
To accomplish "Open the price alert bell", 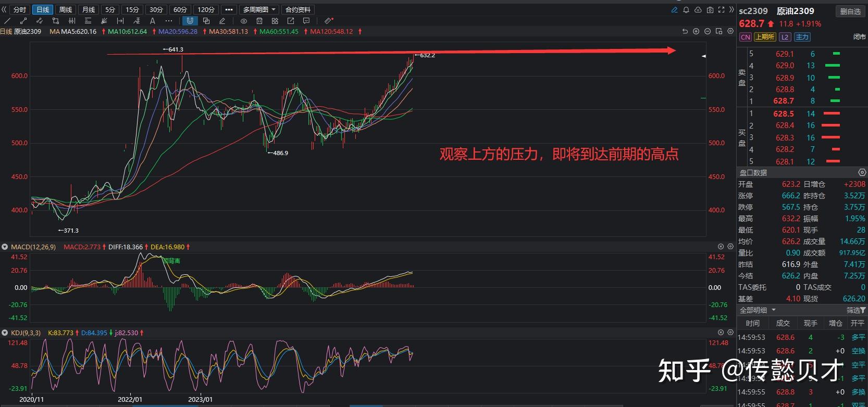I will click(686, 10).
